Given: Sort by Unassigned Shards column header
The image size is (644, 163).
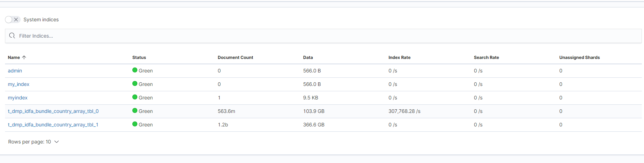Looking at the screenshot, I should 580,58.
